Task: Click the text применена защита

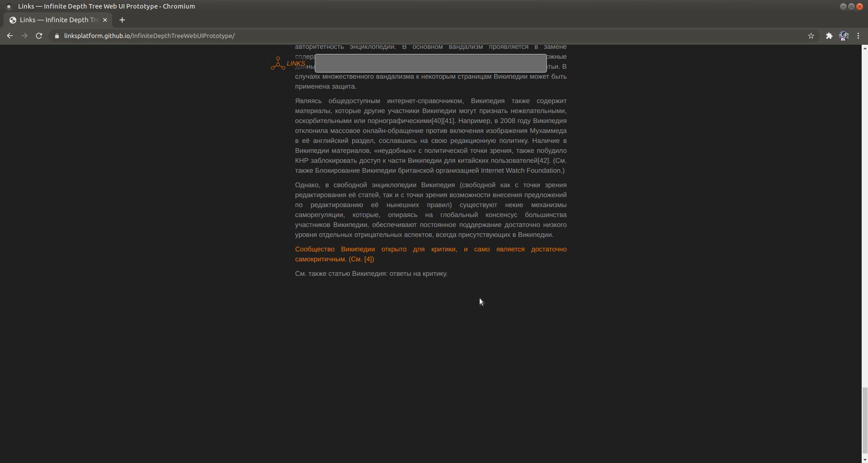Action: [325, 86]
